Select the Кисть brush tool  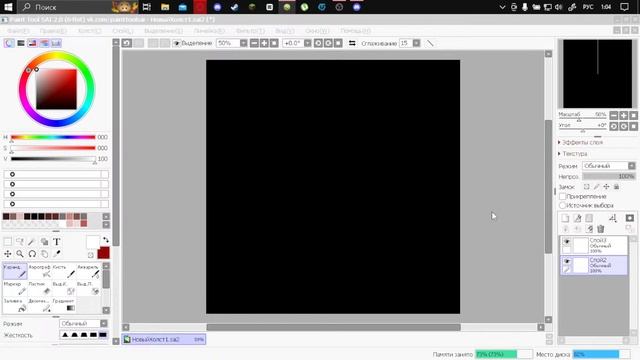pyautogui.click(x=64, y=271)
